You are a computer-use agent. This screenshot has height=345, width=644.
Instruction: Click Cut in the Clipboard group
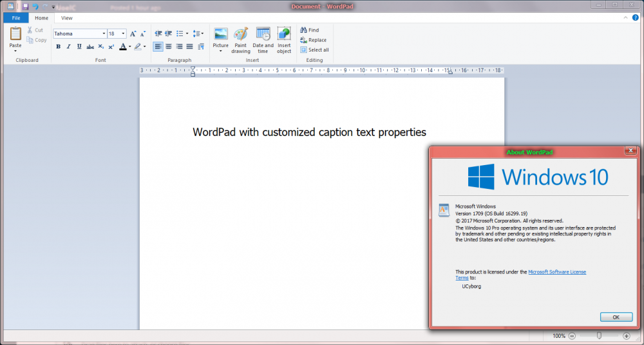point(35,30)
